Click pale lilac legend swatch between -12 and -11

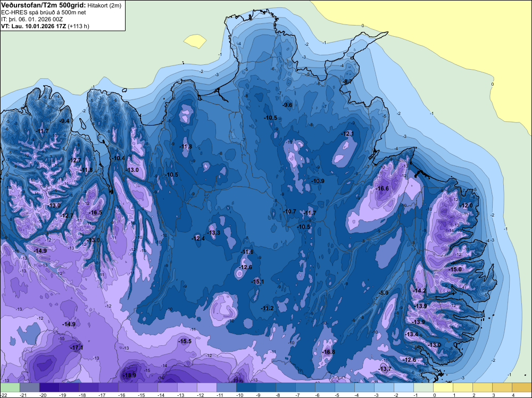pos(206,387)
